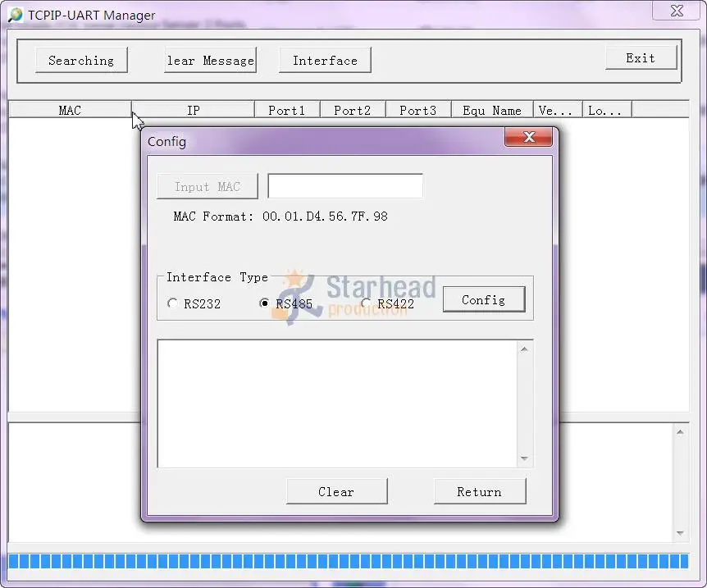Select the IP column header

pyautogui.click(x=194, y=110)
